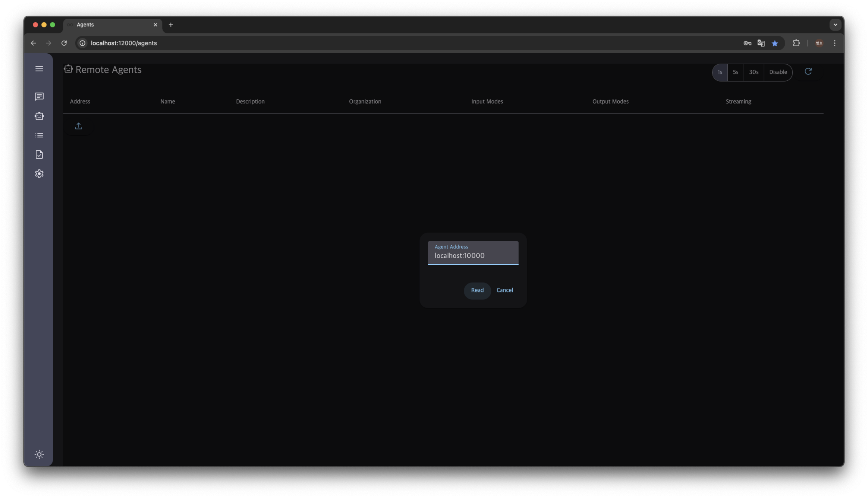Click the refresh icon next to Disable
Screen dimensions: 868x498
[808, 71]
